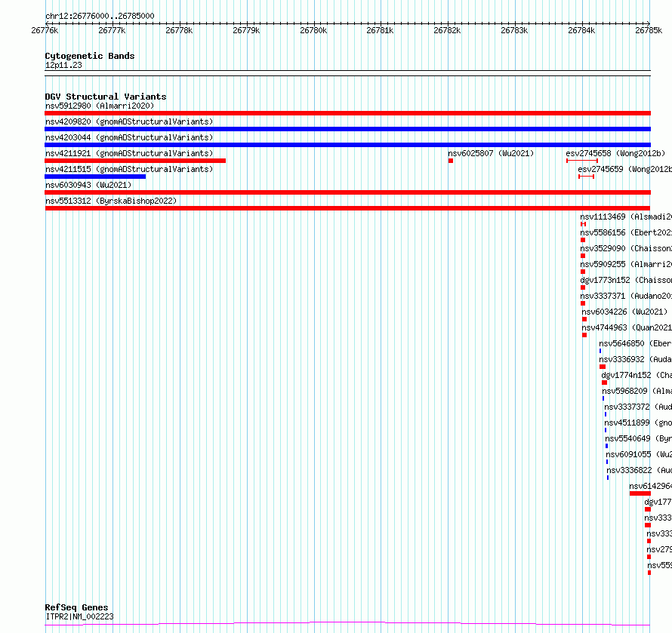
Task: Open the nsv4203044 (gnomADStructuralVariants) label
Action: coord(129,137)
